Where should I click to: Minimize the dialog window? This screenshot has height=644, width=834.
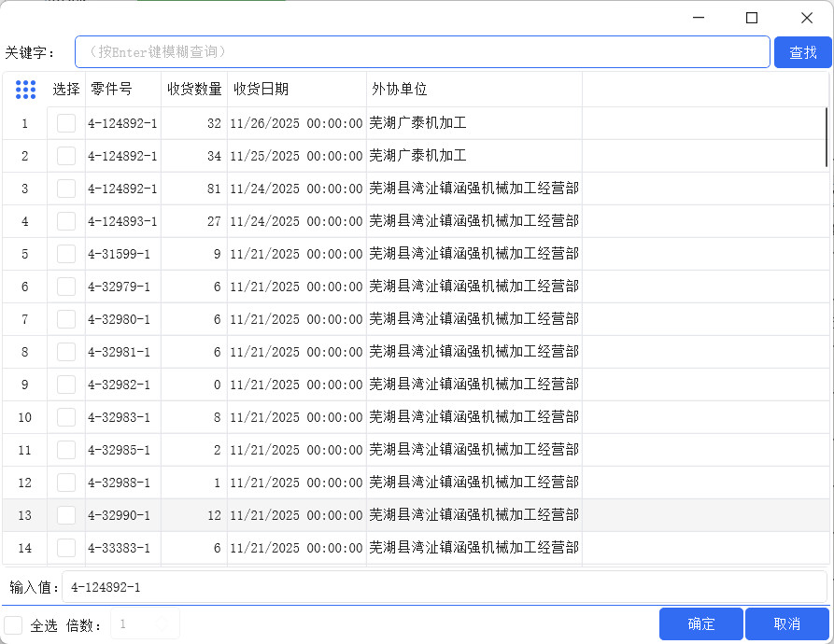pos(697,18)
